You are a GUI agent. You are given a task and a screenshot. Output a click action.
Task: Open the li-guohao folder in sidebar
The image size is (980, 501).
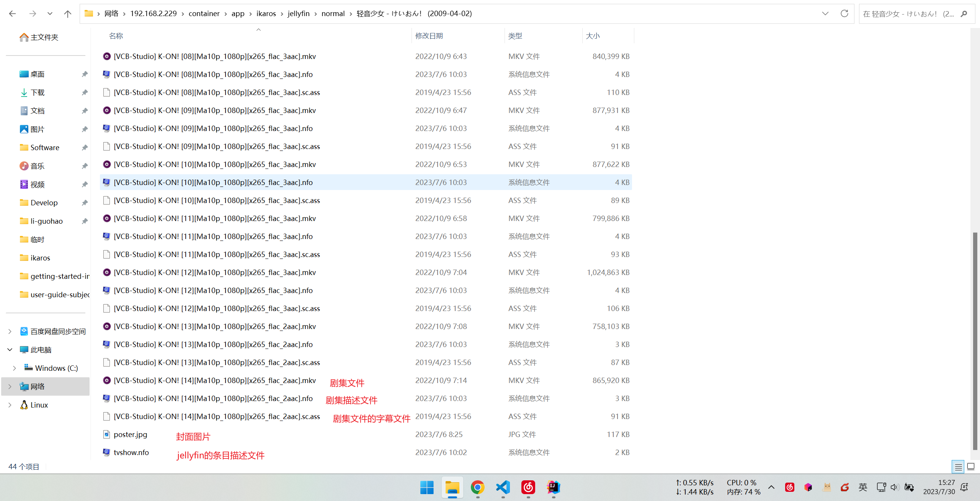(41, 221)
